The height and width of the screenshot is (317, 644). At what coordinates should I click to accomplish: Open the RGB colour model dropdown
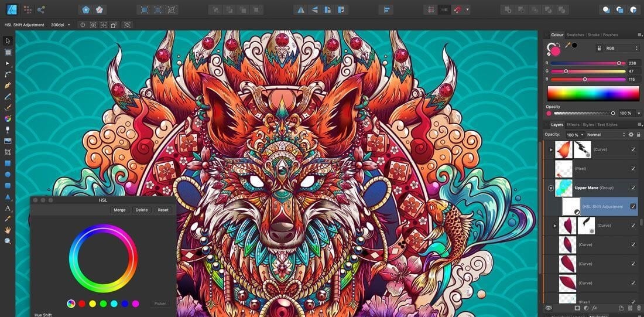click(622, 48)
